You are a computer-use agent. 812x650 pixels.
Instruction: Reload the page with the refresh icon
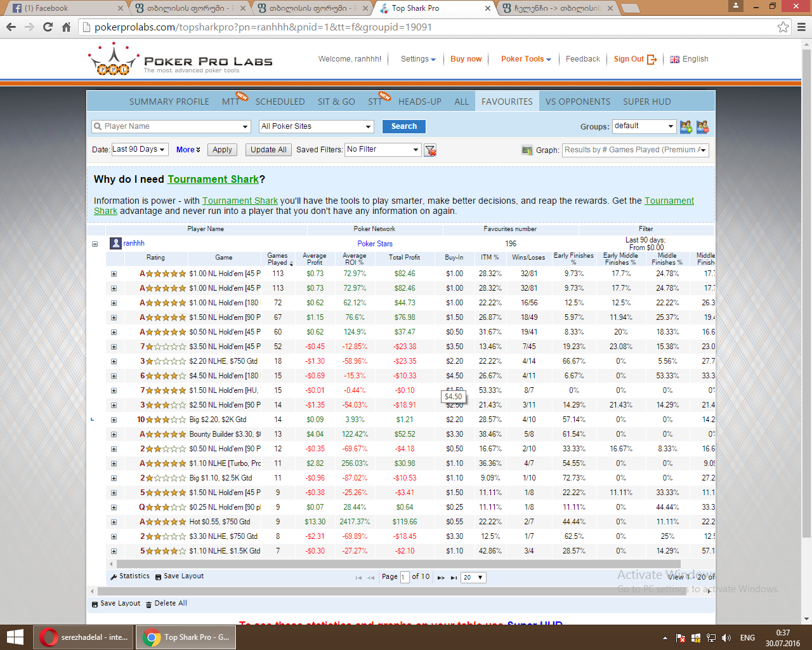click(x=48, y=27)
